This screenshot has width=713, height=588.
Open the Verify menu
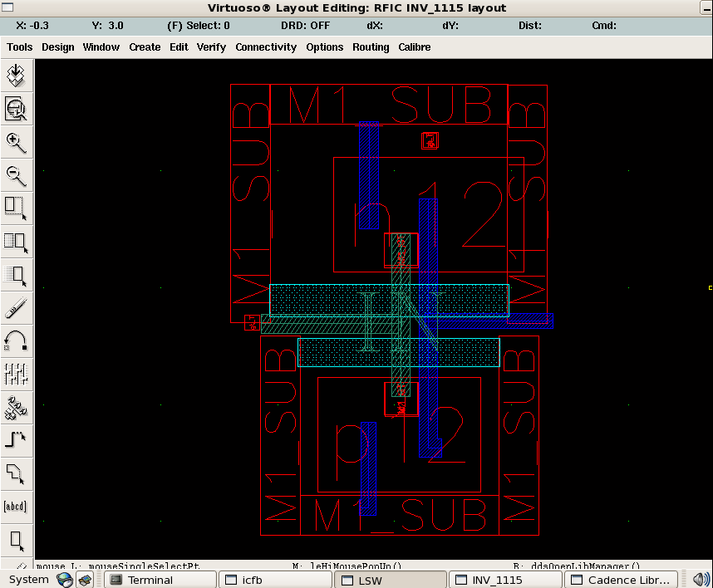211,47
